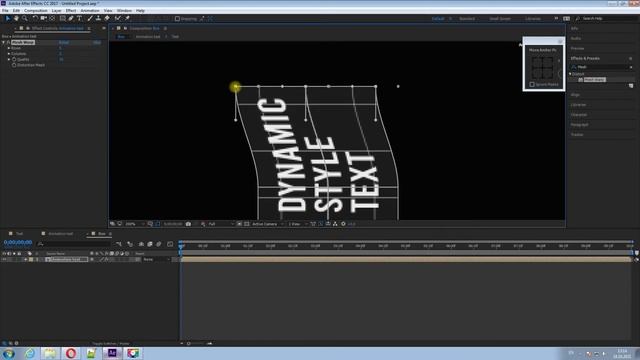Viewport: 640px width, 360px height.
Task: Select the Small Screen workspace
Action: (x=500, y=19)
